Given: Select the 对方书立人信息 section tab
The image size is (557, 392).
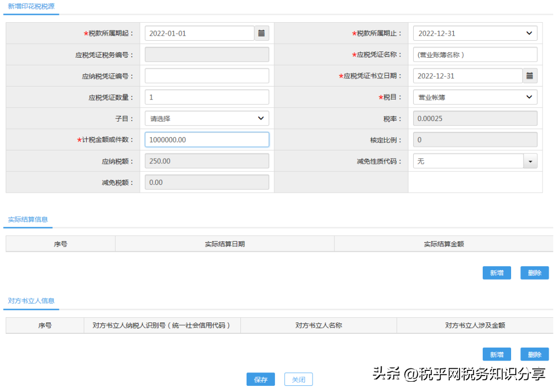Looking at the screenshot, I should [31, 301].
